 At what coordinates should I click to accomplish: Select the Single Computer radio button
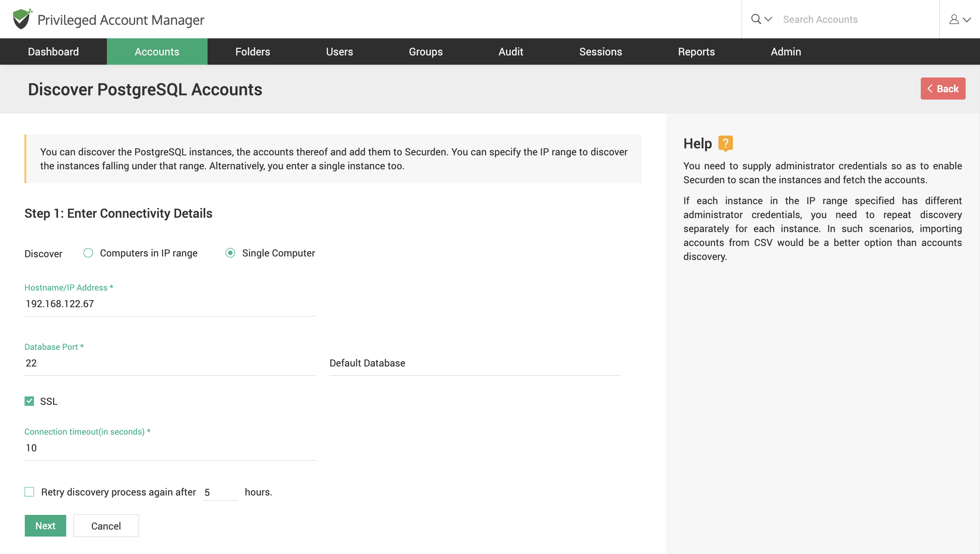(x=230, y=253)
